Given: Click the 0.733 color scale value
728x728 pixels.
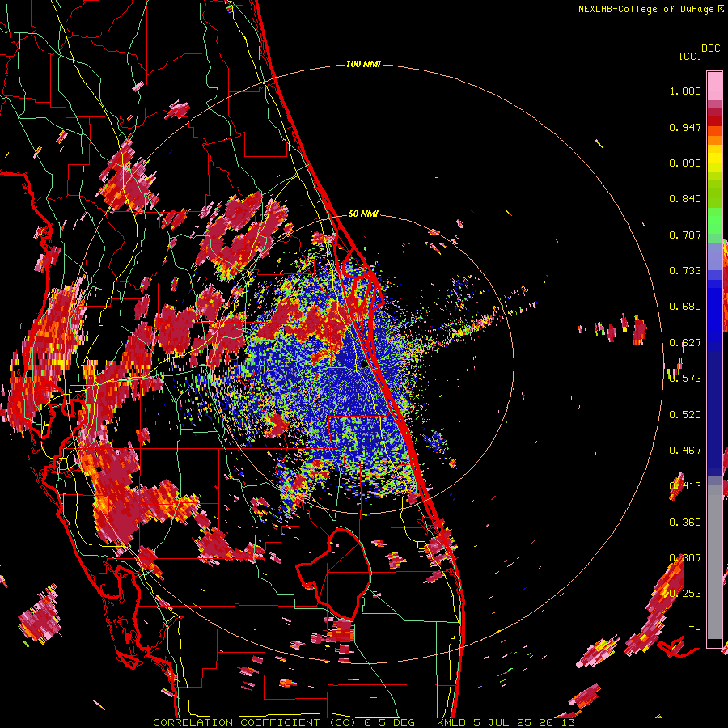Looking at the screenshot, I should (685, 271).
